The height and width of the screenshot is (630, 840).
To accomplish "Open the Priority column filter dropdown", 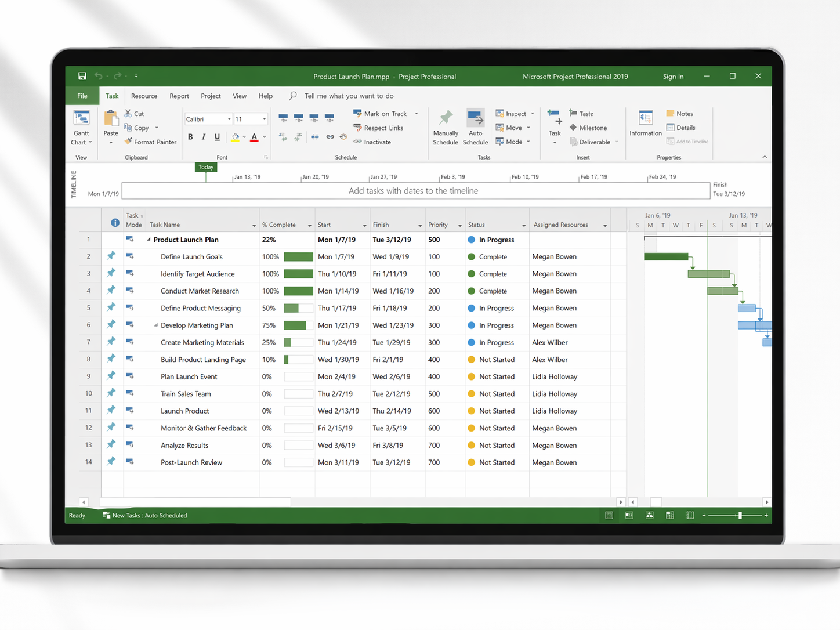I will pyautogui.click(x=460, y=225).
